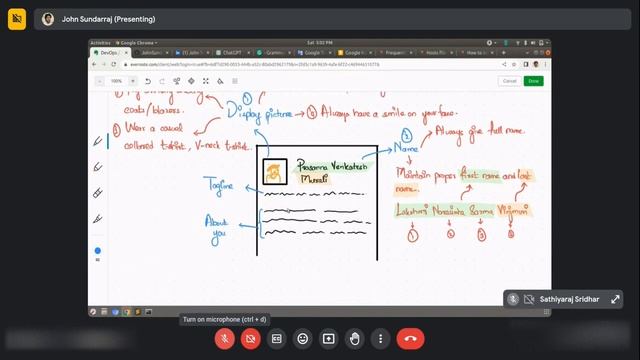Switch to the JohnSun tab in shared Chrome
This screenshot has height=360, width=640.
[151, 53]
